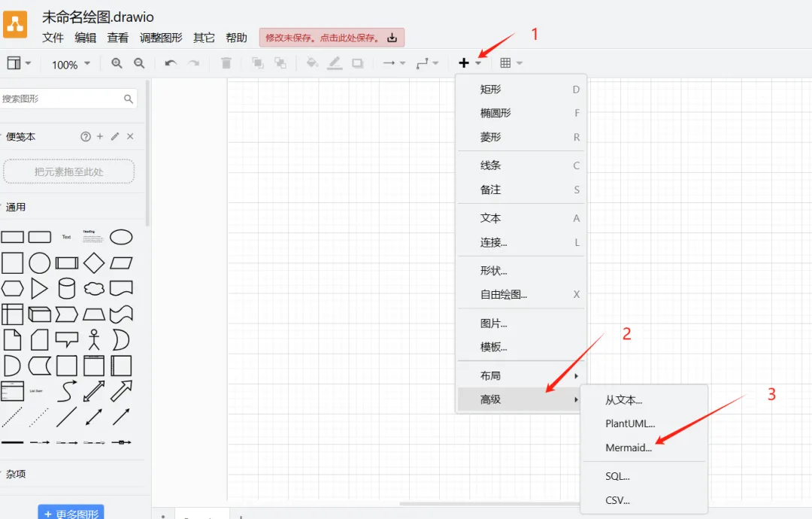Screen dimensions: 812x519
Task: Open the 编辑 menu
Action: (x=86, y=38)
